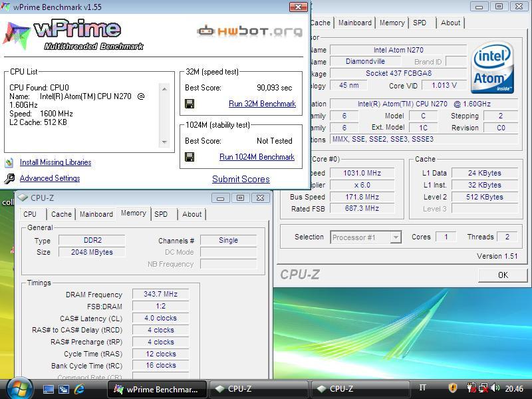Click the wPrime logo graphic
This screenshot has width=532, height=399.
(x=73, y=35)
